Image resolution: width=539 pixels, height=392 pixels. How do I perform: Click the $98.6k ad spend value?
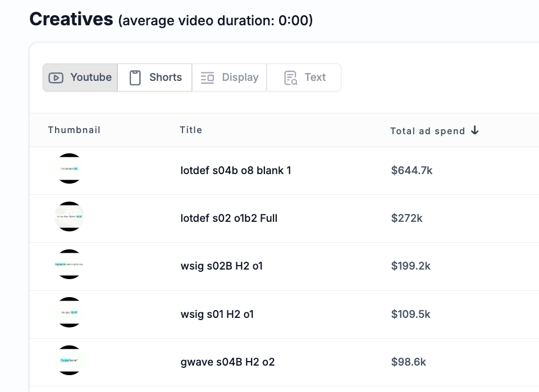coord(408,362)
